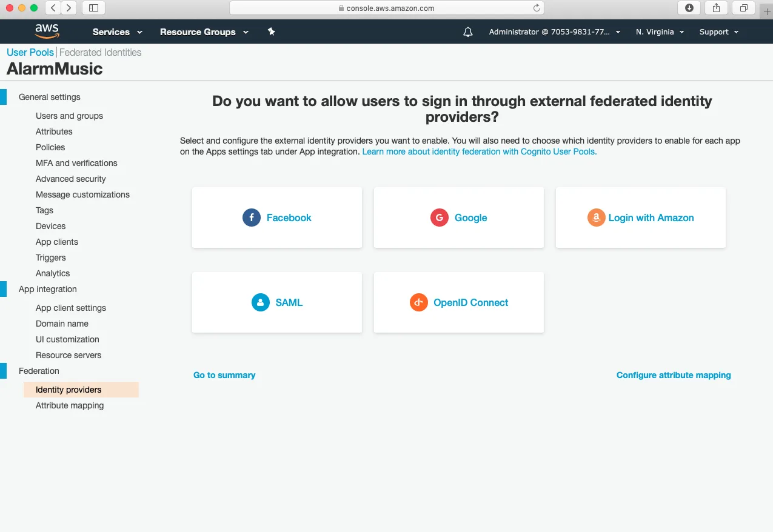Reload the page using refresh icon
Viewport: 773px width, 532px height.
click(537, 8)
